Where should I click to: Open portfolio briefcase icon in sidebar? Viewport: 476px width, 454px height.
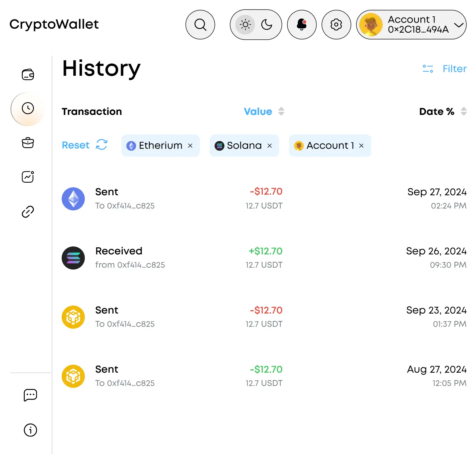28,143
